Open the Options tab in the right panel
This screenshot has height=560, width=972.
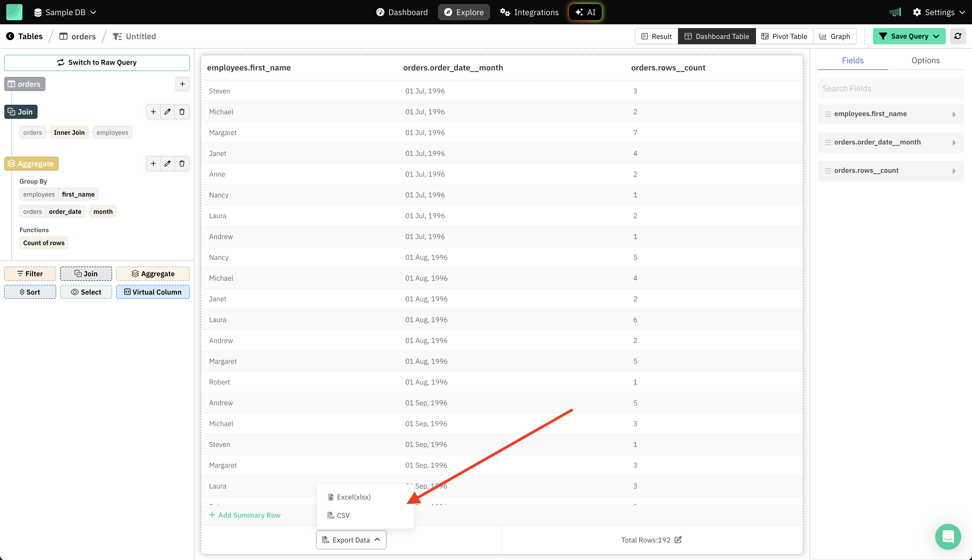(925, 60)
